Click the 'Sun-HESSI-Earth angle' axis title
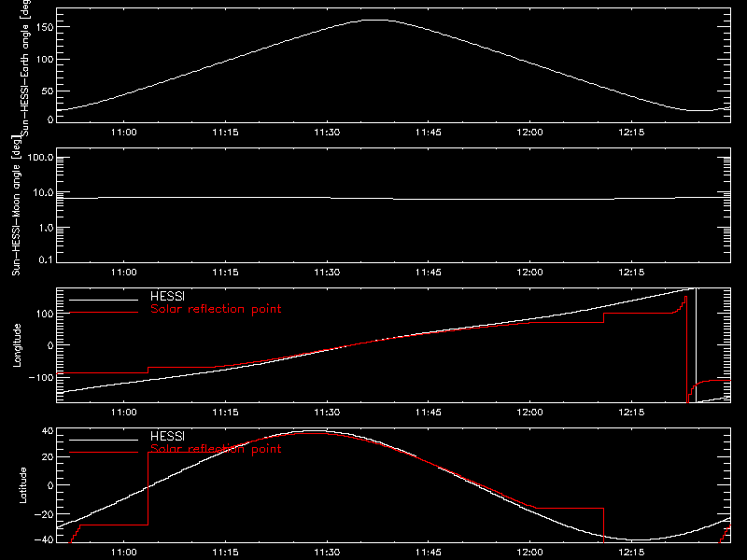The height and width of the screenshot is (560, 747). [25, 68]
